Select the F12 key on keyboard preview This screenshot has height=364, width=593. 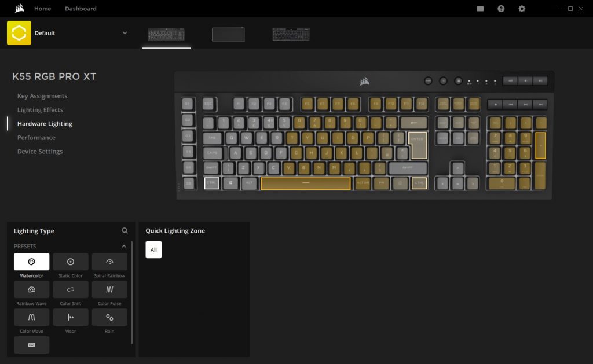(422, 104)
